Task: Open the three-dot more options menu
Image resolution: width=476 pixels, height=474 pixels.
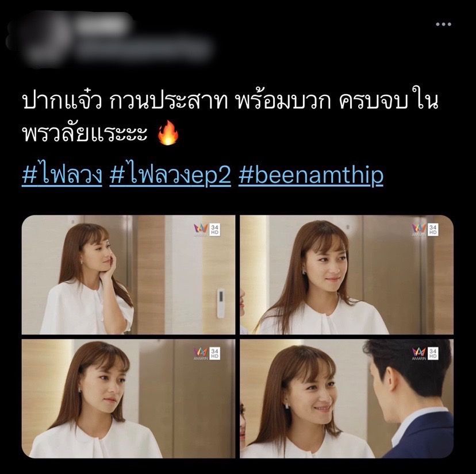Action: (x=443, y=24)
